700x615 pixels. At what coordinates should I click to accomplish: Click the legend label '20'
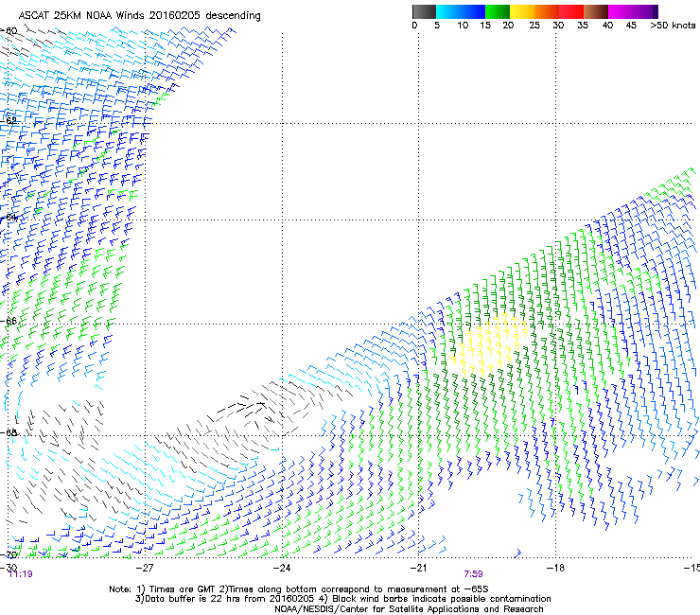[508, 26]
